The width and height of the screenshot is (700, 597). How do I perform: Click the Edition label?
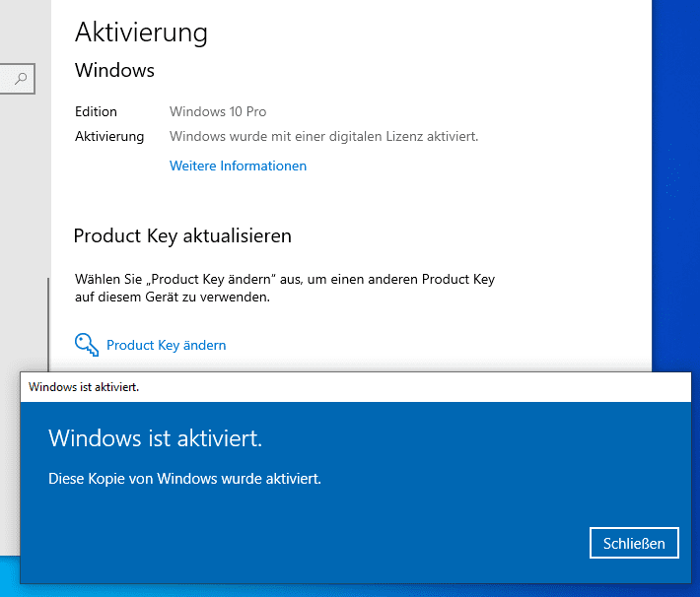(96, 111)
